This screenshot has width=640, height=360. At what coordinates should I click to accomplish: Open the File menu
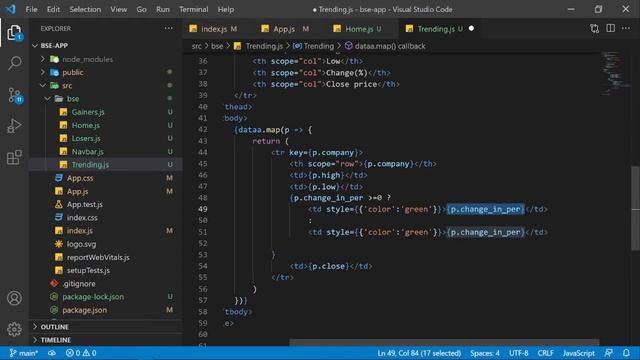point(31,9)
